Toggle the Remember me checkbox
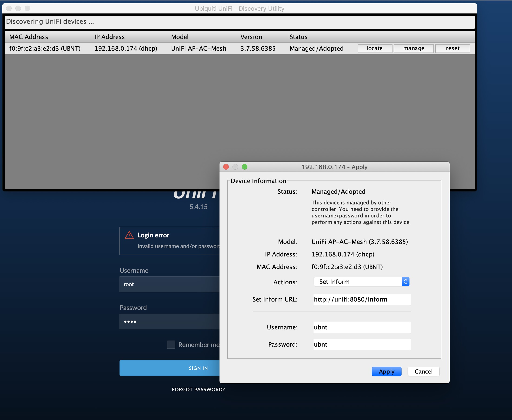The image size is (512, 420). 171,345
